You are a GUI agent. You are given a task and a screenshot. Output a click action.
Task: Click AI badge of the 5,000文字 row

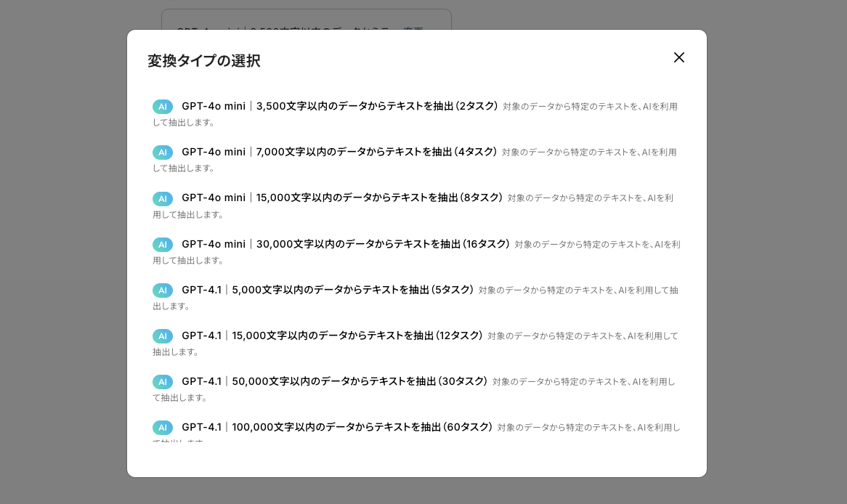[163, 290]
